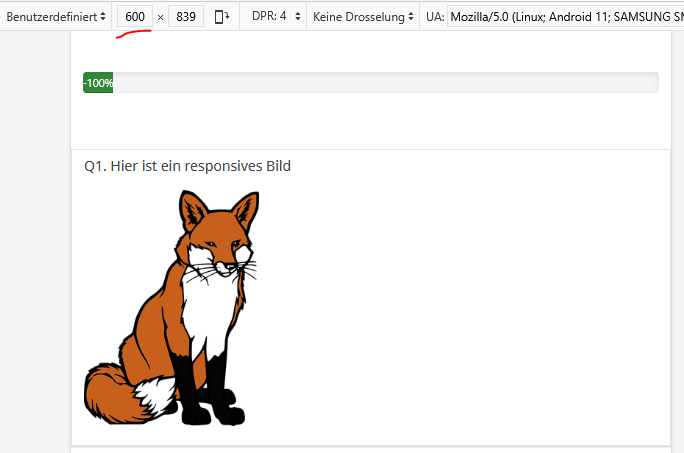Click the × separator between dimension fields

(x=160, y=17)
